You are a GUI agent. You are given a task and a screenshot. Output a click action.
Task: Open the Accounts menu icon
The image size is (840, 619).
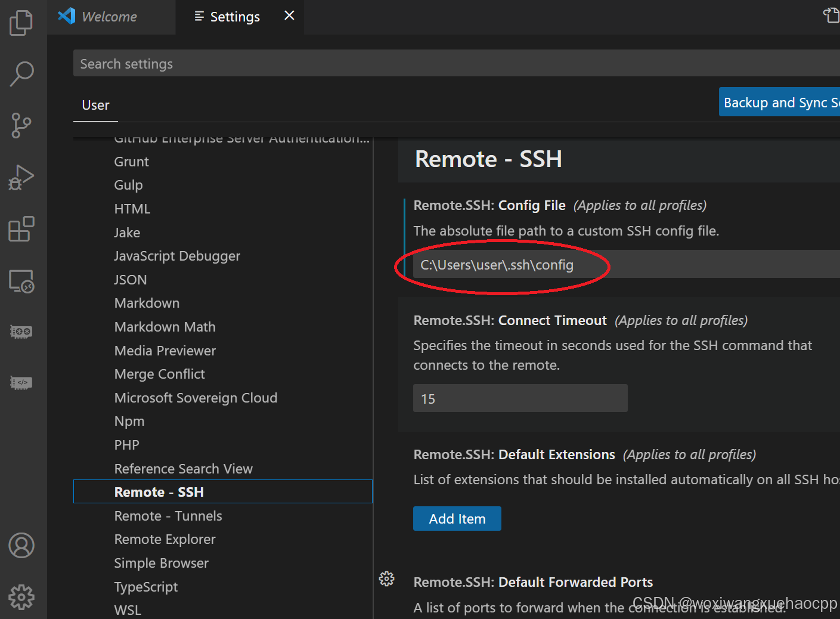click(21, 545)
